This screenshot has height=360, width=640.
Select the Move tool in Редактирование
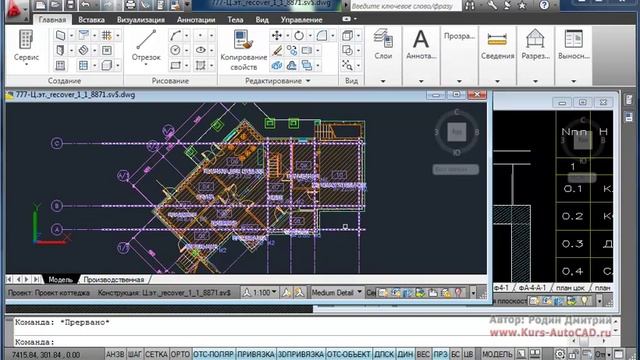(277, 36)
